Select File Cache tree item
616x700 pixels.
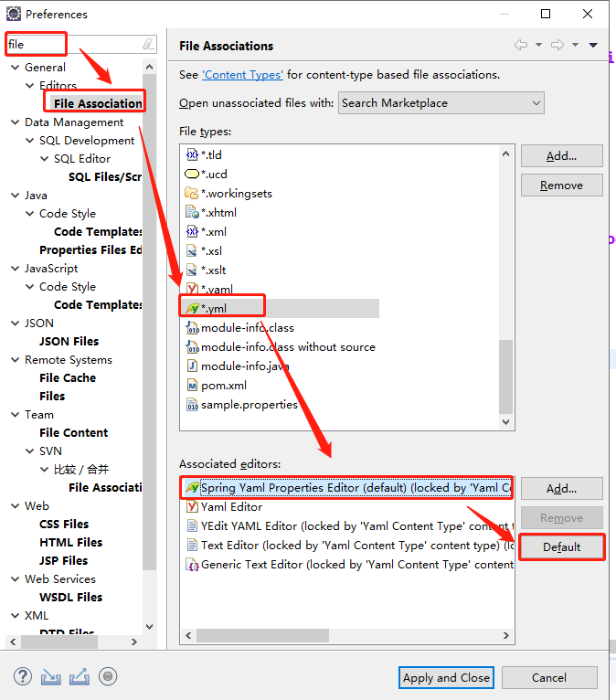(68, 378)
